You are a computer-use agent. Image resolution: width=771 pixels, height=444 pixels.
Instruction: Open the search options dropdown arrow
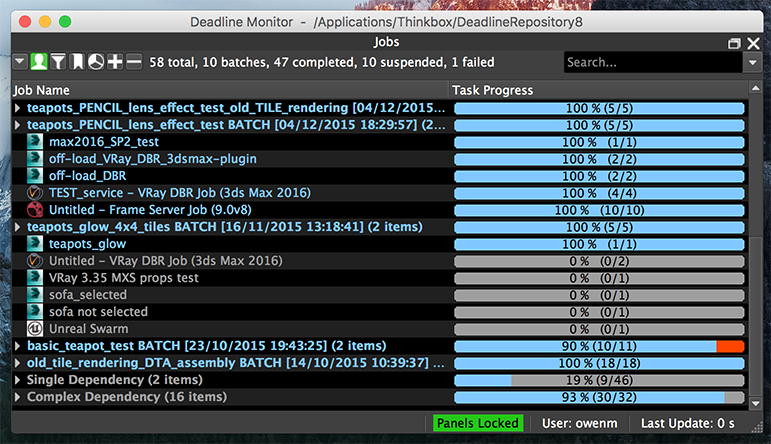[x=753, y=62]
